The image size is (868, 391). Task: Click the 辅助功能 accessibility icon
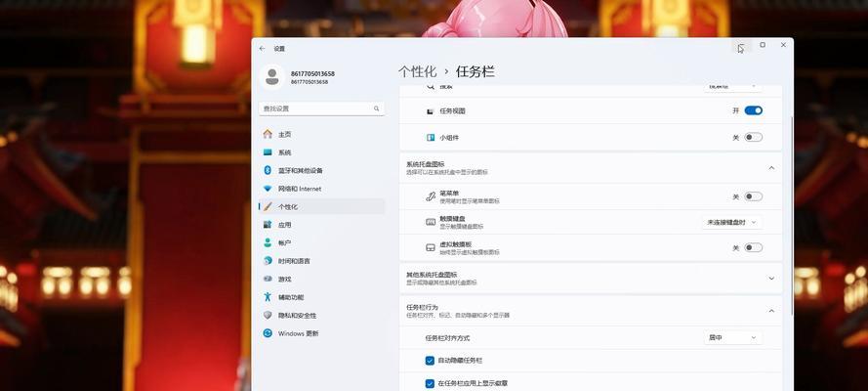268,297
